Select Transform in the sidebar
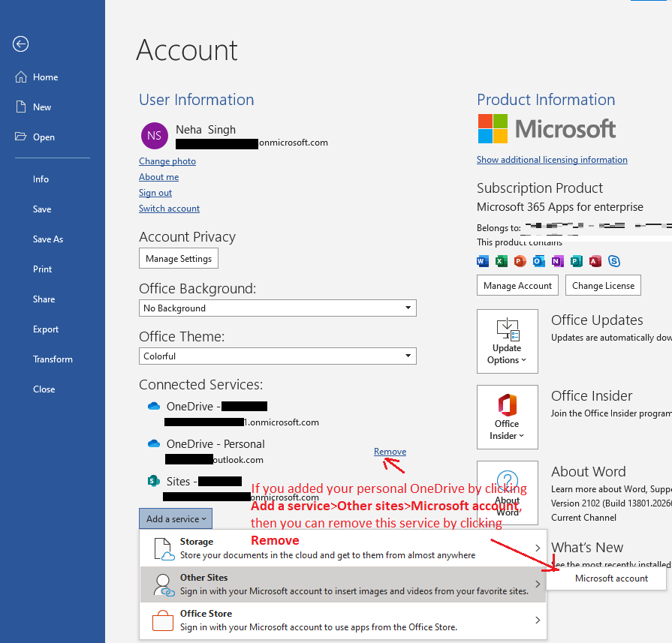The height and width of the screenshot is (643, 672). point(53,359)
